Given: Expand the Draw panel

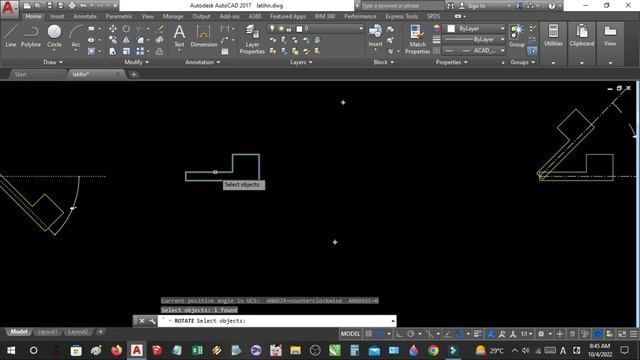Looking at the screenshot, I should pyautogui.click(x=53, y=62).
